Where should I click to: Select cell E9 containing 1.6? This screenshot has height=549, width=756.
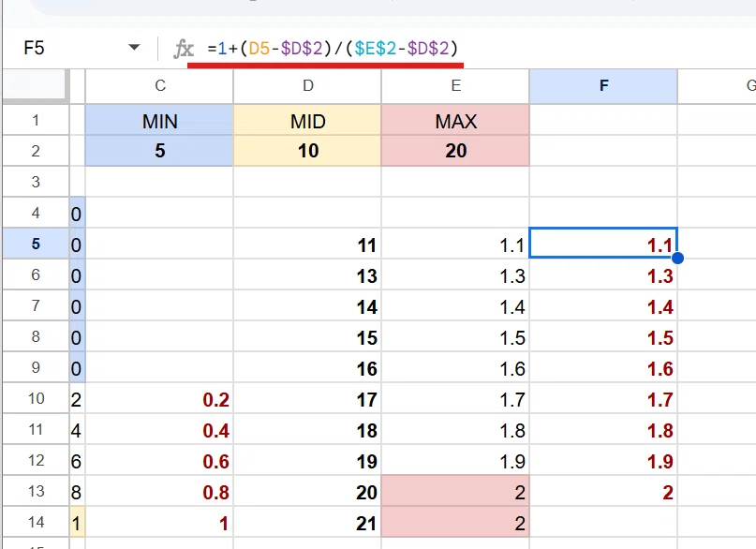(x=455, y=367)
